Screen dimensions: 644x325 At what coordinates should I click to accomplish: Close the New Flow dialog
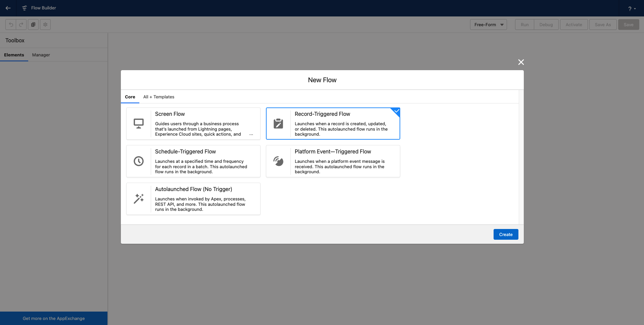click(521, 62)
